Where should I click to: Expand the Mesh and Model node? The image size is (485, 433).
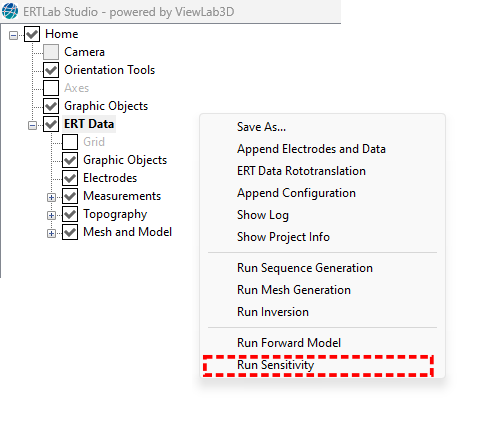51,234
